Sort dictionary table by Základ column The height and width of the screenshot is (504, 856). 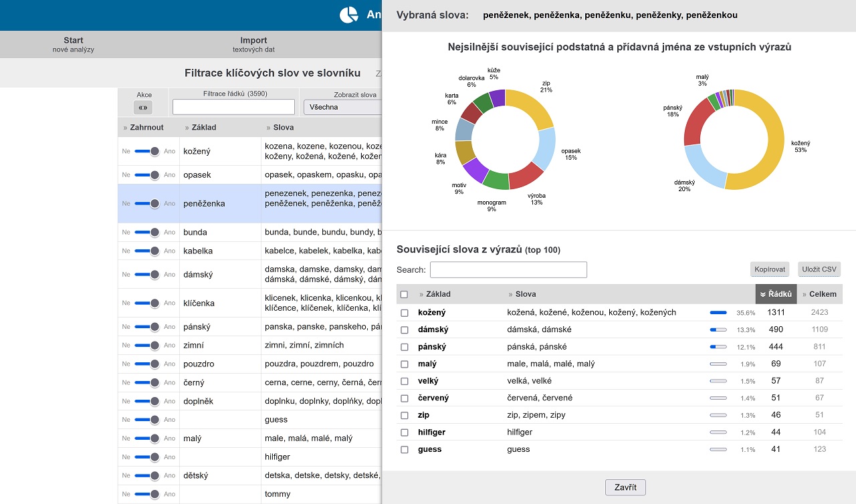pyautogui.click(x=200, y=127)
